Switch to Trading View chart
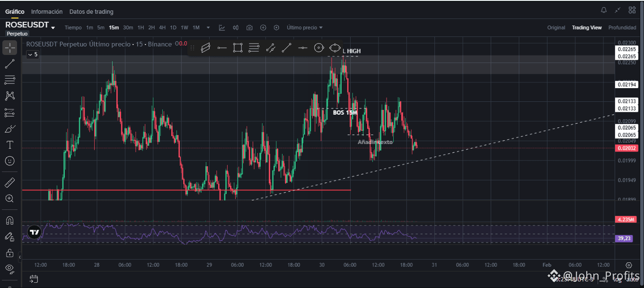644x288 pixels. pyautogui.click(x=587, y=27)
